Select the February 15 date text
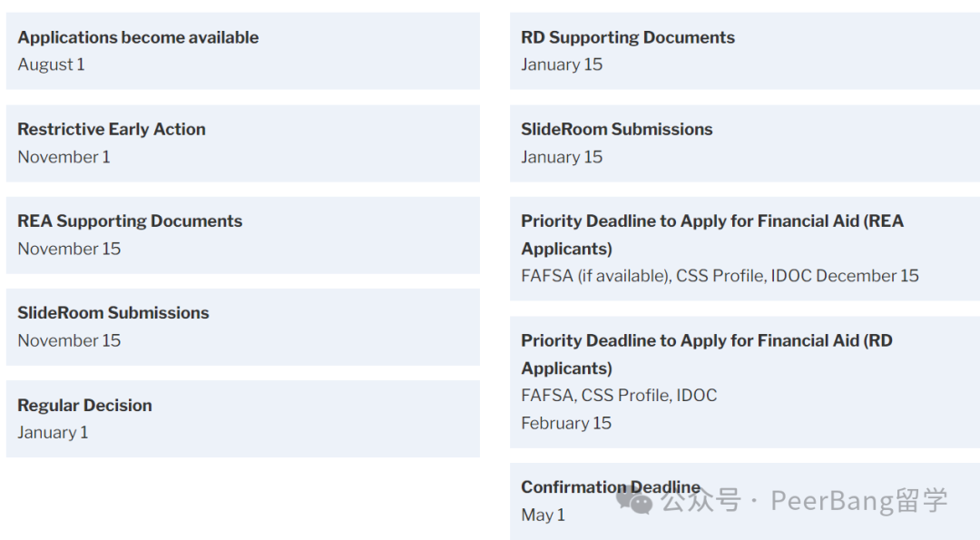This screenshot has width=980, height=540. pyautogui.click(x=566, y=423)
